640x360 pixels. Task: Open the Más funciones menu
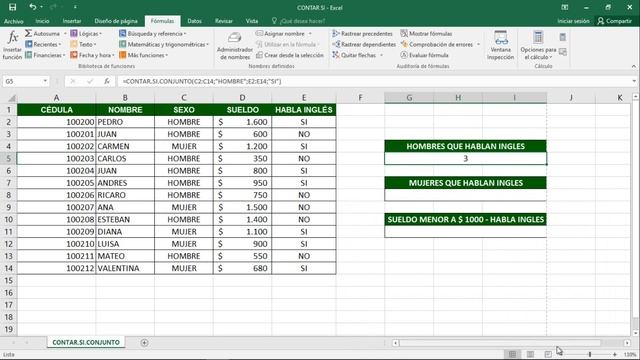pyautogui.click(x=143, y=55)
